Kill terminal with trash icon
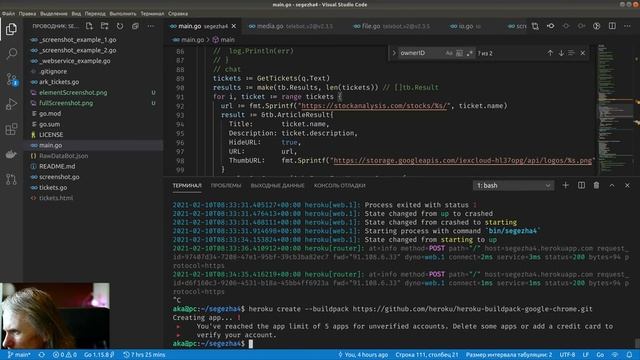Screen dimensions: 640x360 click(596, 185)
